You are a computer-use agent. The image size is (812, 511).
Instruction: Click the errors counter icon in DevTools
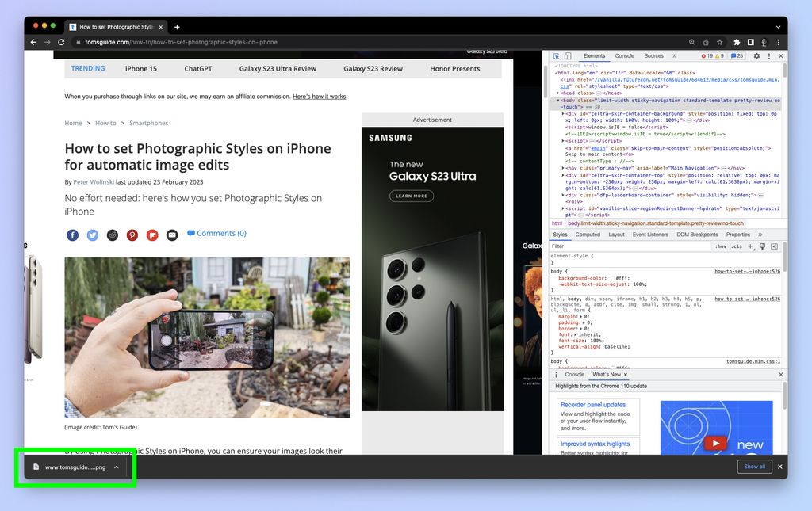click(x=705, y=55)
